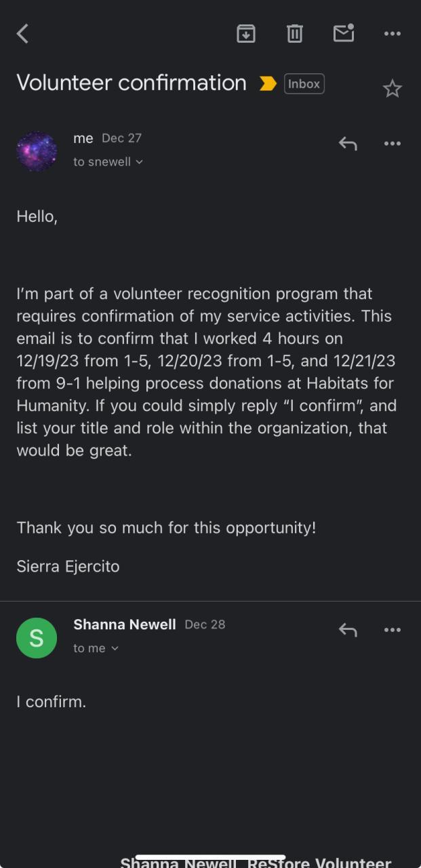Reply to the first message from me

click(348, 143)
